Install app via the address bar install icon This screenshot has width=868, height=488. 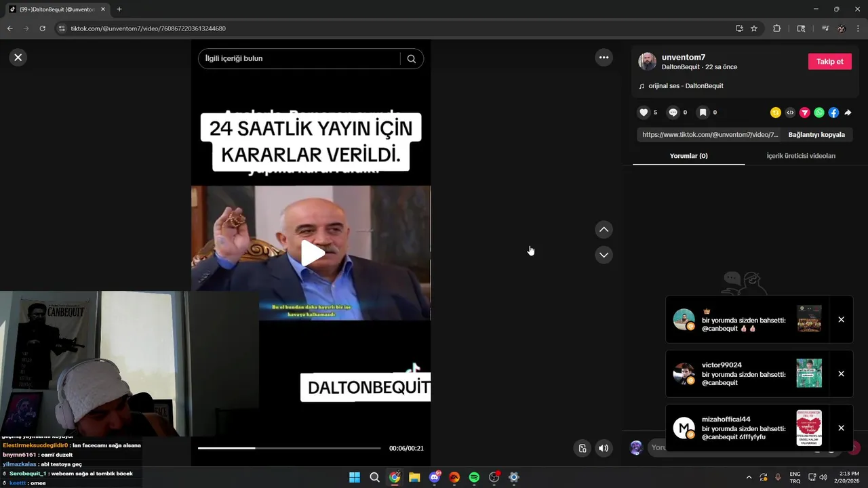tap(739, 28)
